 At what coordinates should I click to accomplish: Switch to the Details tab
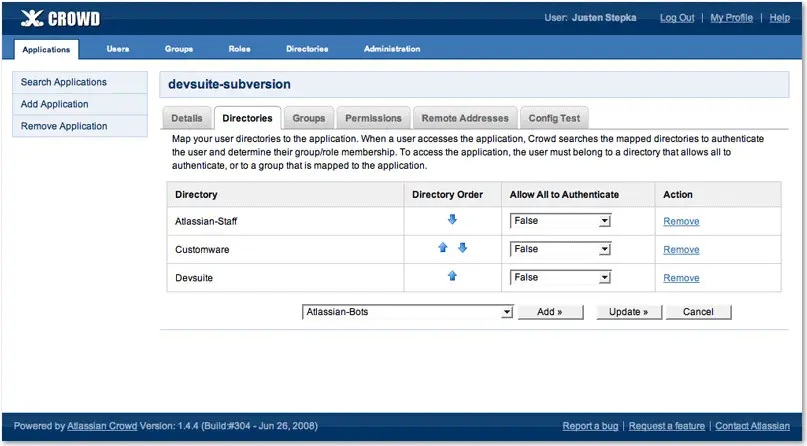[x=186, y=118]
